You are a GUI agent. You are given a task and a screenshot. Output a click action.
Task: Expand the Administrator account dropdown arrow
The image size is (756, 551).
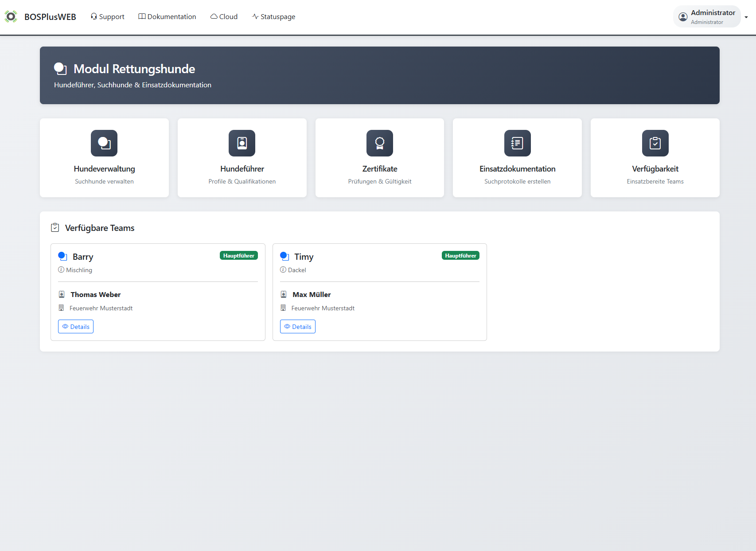tap(746, 17)
